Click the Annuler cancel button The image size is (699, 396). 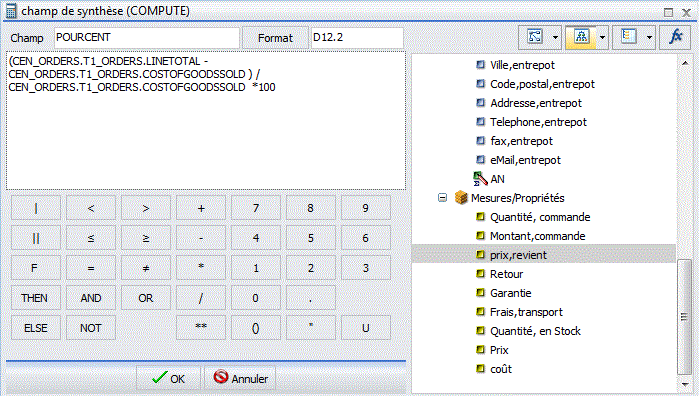240,378
